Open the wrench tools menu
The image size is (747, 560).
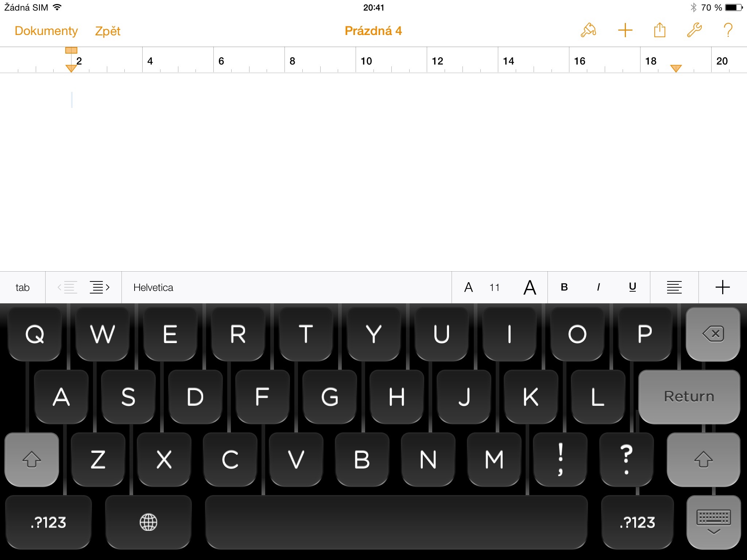point(694,30)
